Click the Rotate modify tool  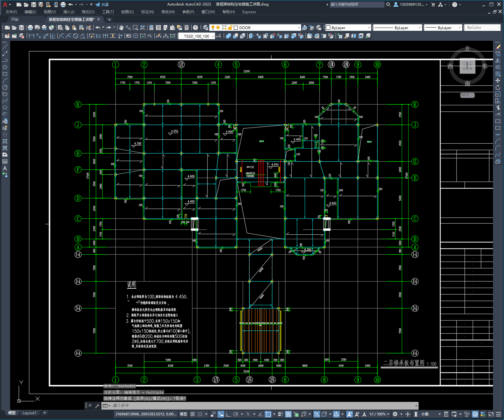pyautogui.click(x=498, y=87)
